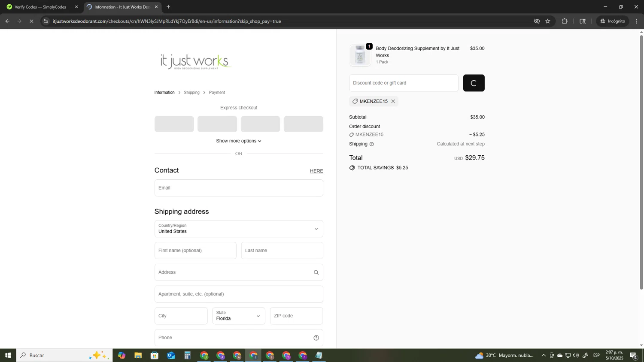Open Outlook from the taskbar
The height and width of the screenshot is (362, 644).
pyautogui.click(x=171, y=356)
